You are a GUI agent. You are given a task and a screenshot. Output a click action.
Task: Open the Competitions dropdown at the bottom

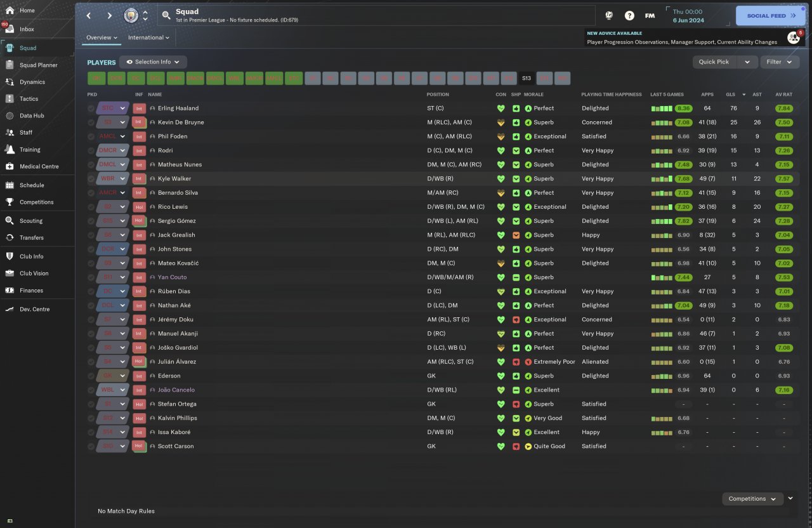tap(753, 499)
